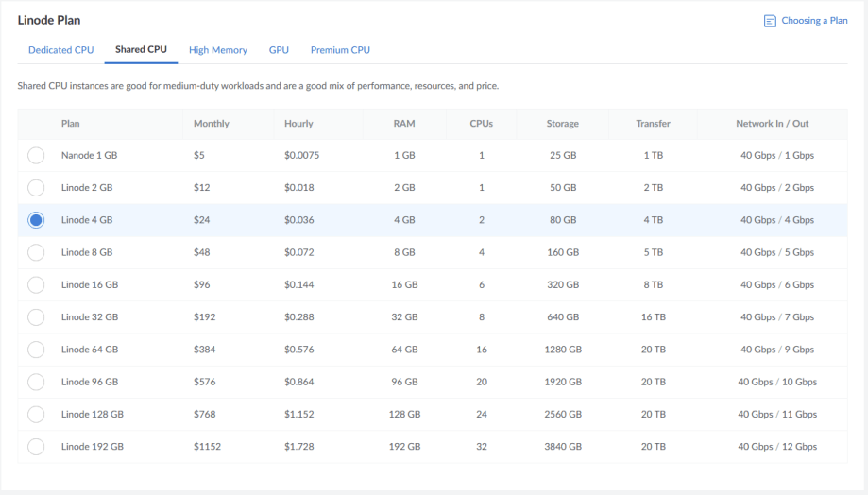
Task: Select the Linode 4 GB radio button
Action: [36, 220]
